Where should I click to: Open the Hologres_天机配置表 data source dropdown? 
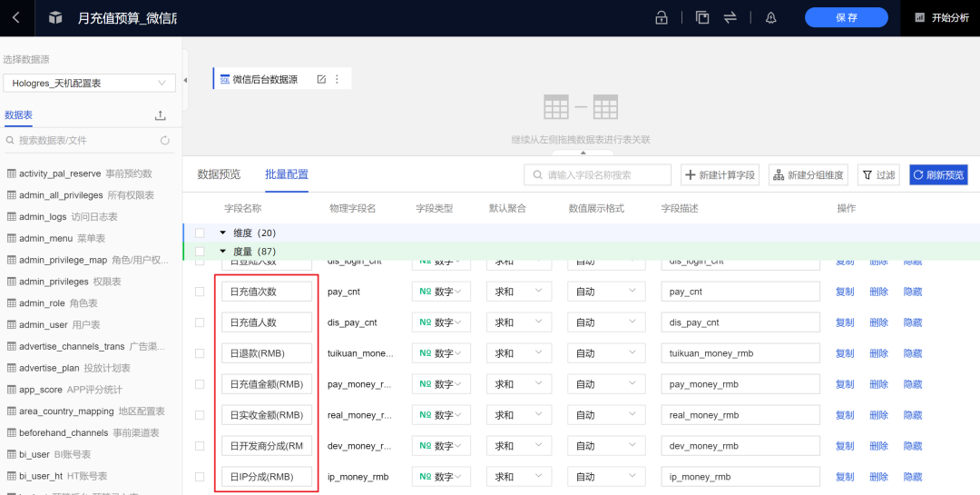pyautogui.click(x=89, y=83)
